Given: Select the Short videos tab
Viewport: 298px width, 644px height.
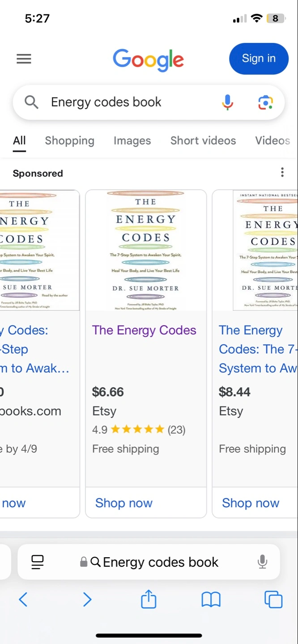Looking at the screenshot, I should (203, 140).
